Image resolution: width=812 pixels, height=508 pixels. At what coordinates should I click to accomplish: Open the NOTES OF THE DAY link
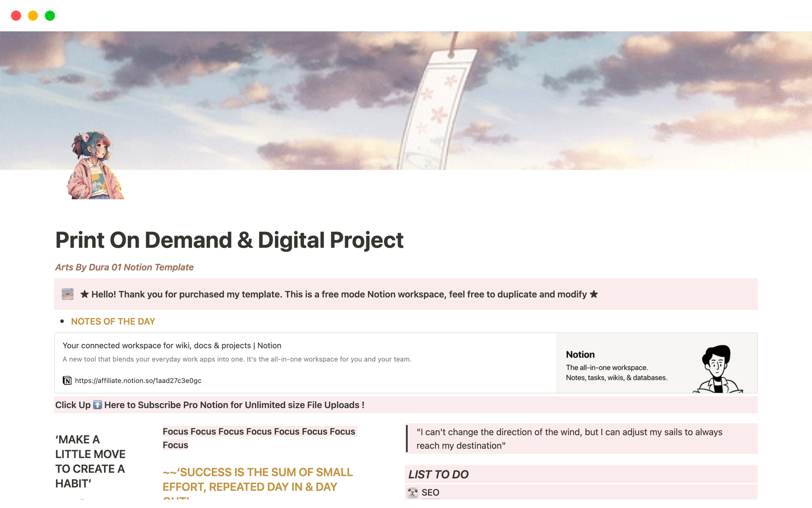coord(113,321)
